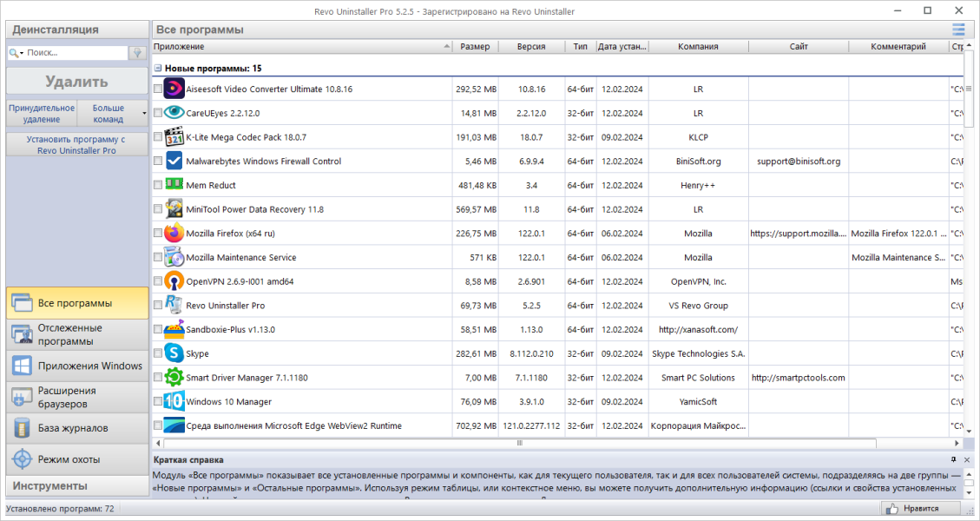This screenshot has width=980, height=521.
Task: Click the Like button label
Action: [x=921, y=509]
